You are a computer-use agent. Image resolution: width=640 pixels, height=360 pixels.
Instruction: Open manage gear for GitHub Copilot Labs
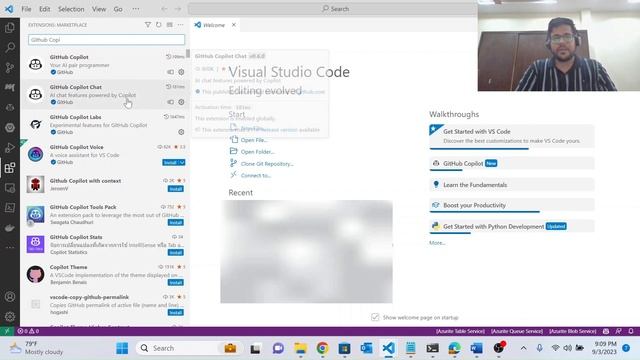click(181, 132)
